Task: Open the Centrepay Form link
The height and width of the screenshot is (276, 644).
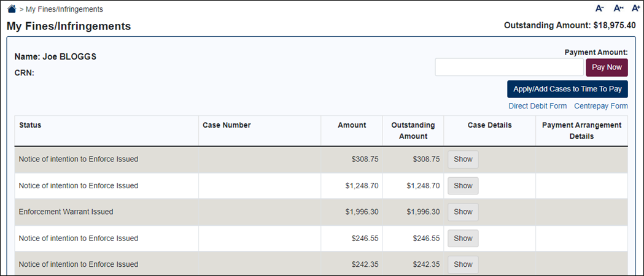Action: (x=601, y=106)
